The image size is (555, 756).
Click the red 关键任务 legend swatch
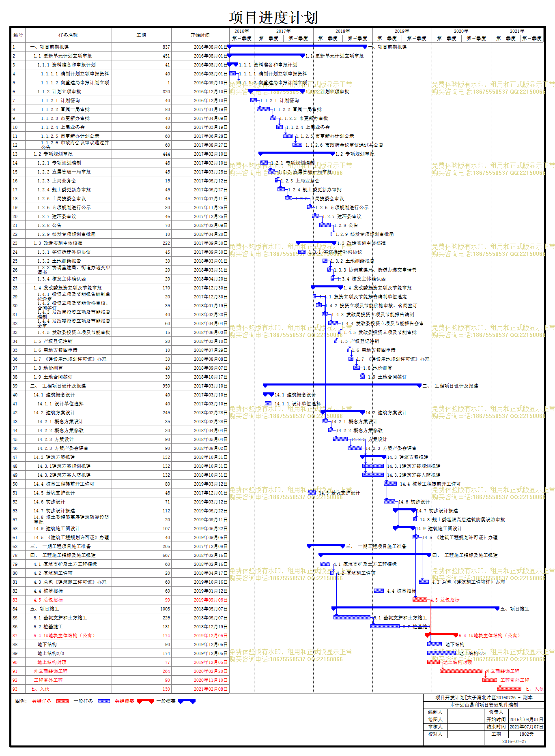click(62, 701)
